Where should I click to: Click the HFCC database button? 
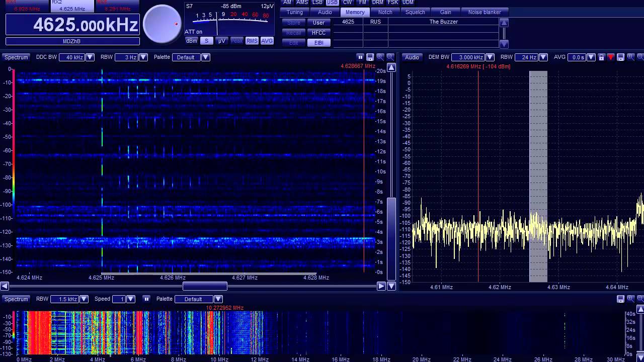click(318, 33)
